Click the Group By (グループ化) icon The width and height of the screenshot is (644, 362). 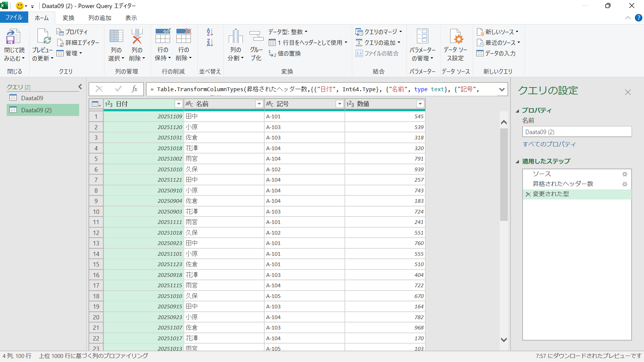(x=256, y=36)
